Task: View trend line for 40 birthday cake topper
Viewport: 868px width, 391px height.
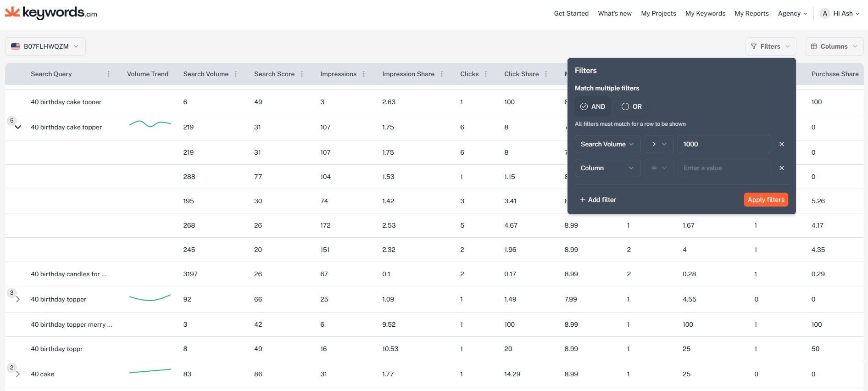Action: tap(150, 124)
